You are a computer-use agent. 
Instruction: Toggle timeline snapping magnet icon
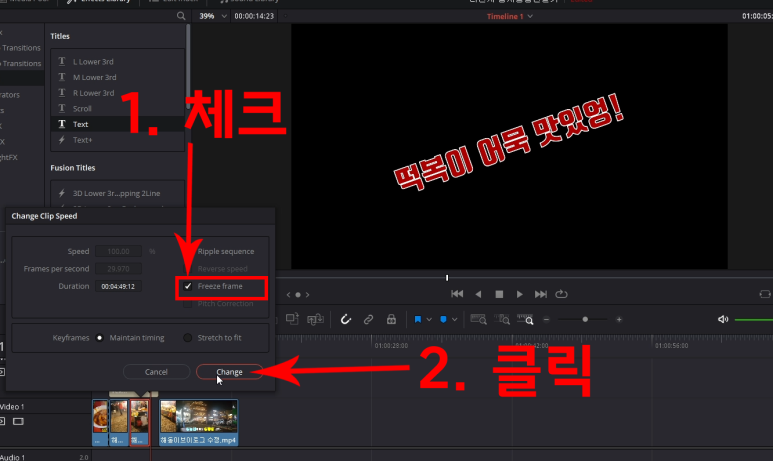[346, 319]
